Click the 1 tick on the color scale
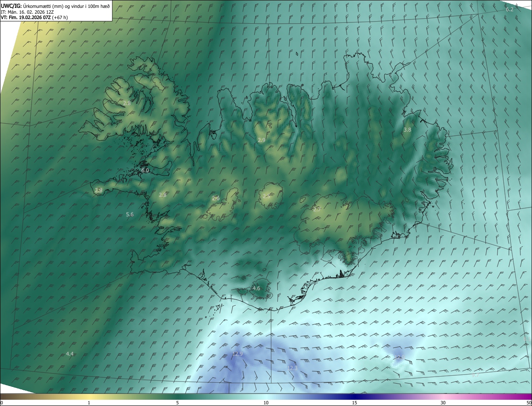The width and height of the screenshot is (532, 406). point(89,403)
